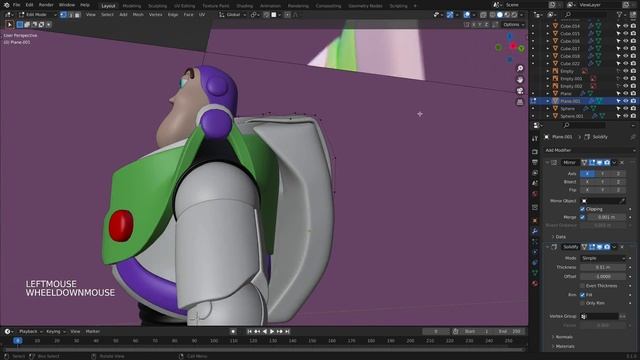The image size is (640, 360).
Task: Remove the Solidify modifier with X
Action: (622, 247)
